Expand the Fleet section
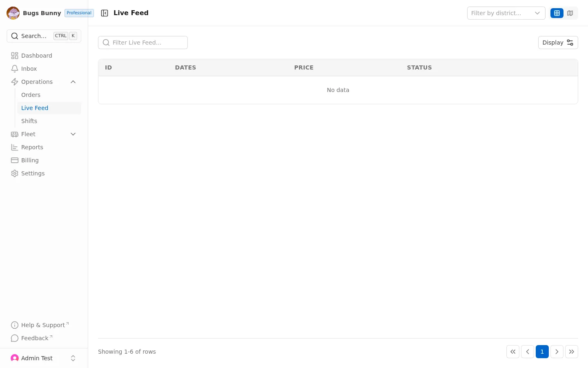Image resolution: width=588 pixels, height=368 pixels. pos(44,134)
